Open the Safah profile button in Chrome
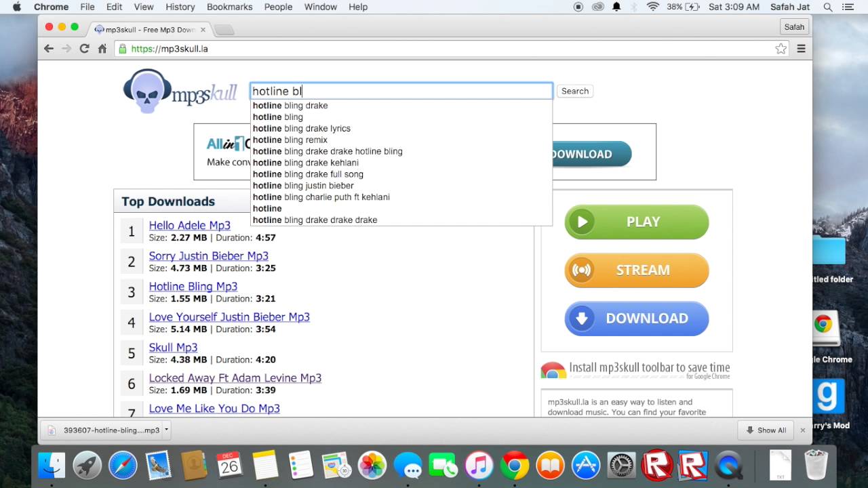The image size is (868, 488). (794, 27)
